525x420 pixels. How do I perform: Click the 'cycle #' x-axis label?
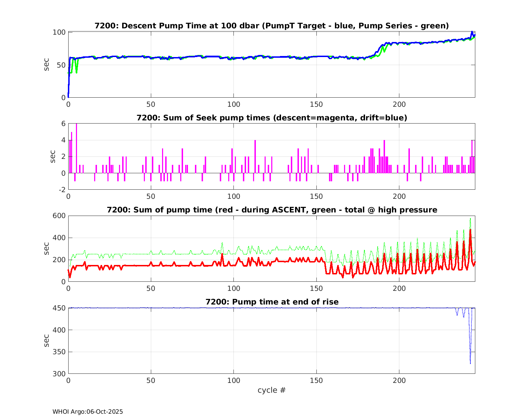[x=272, y=390]
